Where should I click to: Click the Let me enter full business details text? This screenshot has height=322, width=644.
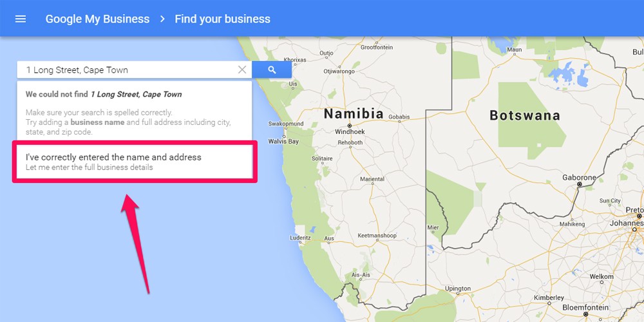pos(89,167)
